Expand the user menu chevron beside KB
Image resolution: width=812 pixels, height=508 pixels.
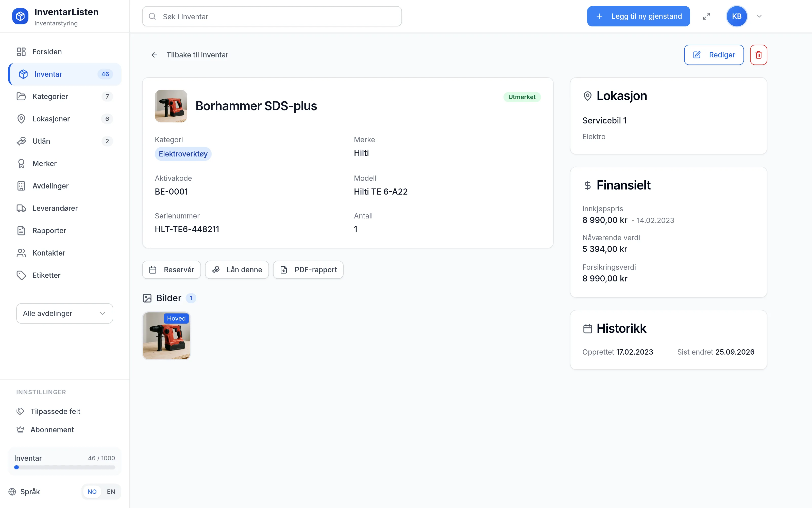759,16
